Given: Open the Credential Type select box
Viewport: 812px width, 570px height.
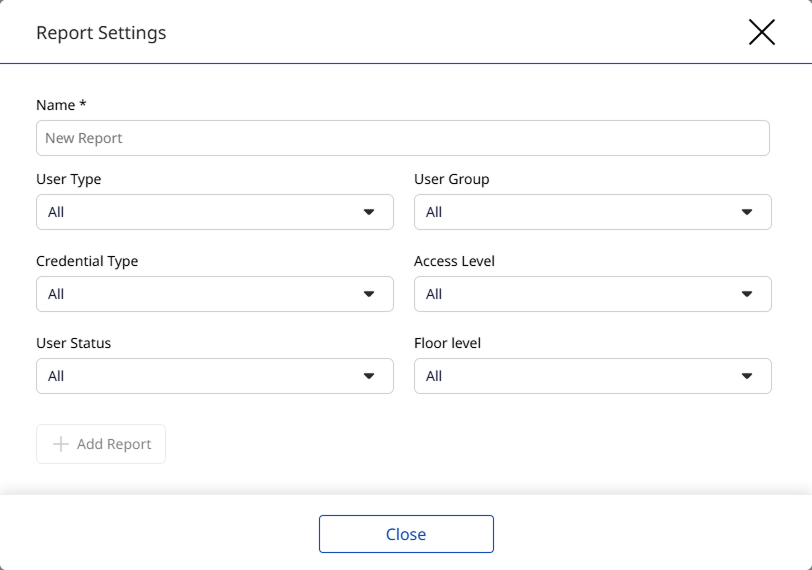Looking at the screenshot, I should point(200,294).
